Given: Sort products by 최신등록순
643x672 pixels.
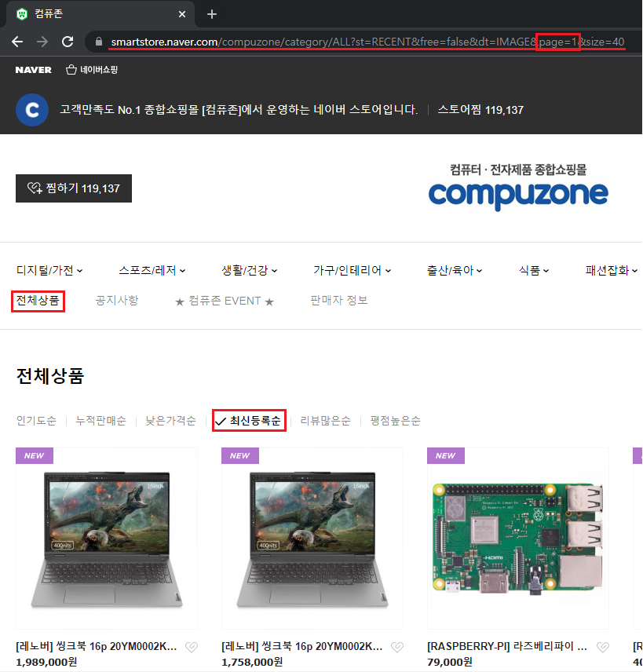Looking at the screenshot, I should tap(249, 421).
